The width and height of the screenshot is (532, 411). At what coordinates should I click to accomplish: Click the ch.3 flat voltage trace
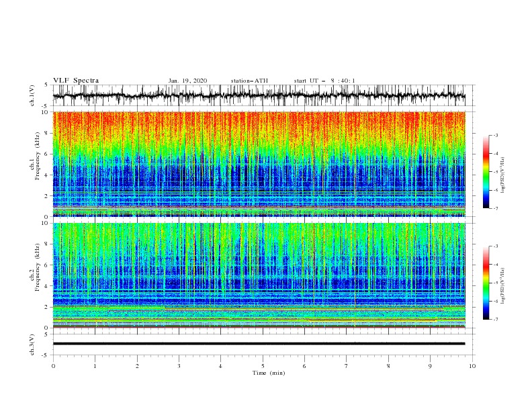coord(259,344)
